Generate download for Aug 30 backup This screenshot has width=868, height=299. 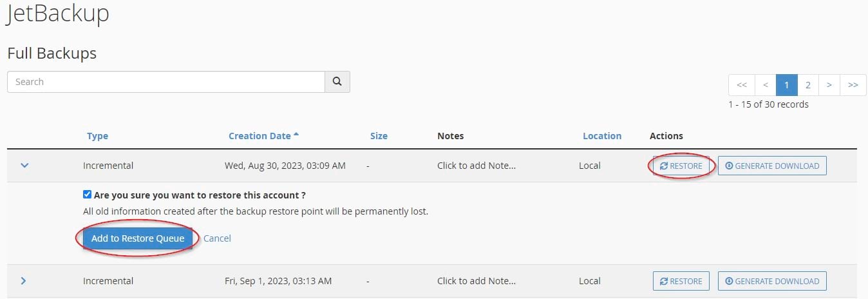(772, 166)
